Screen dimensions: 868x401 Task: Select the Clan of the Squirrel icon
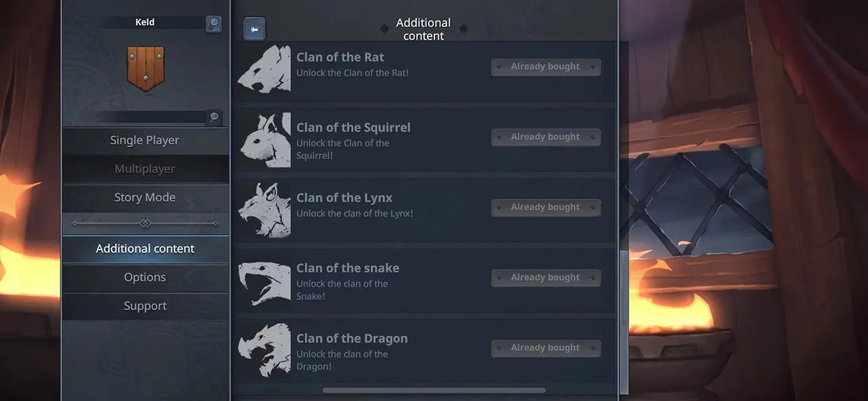(265, 140)
